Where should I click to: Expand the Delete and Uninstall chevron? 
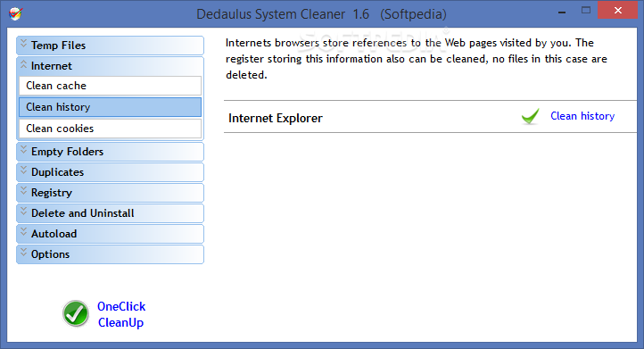[x=23, y=212]
